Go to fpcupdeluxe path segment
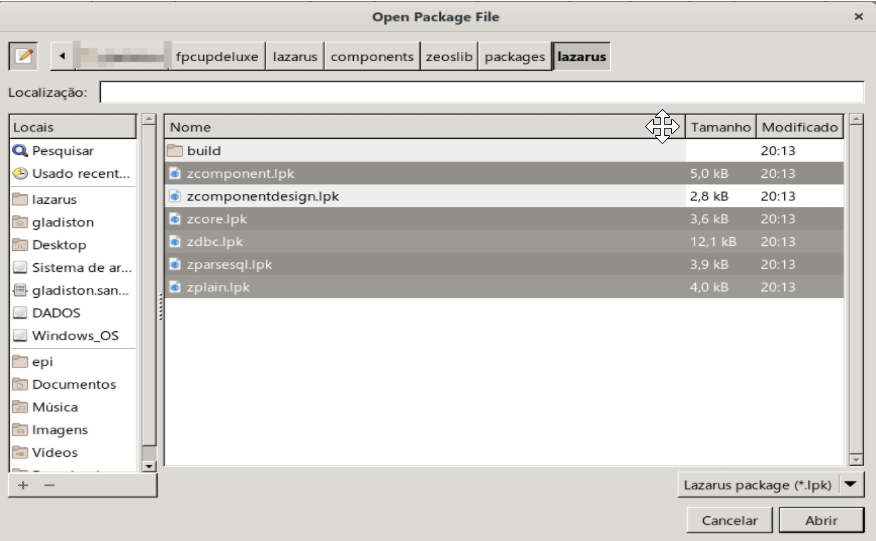876x541 pixels. [x=217, y=56]
